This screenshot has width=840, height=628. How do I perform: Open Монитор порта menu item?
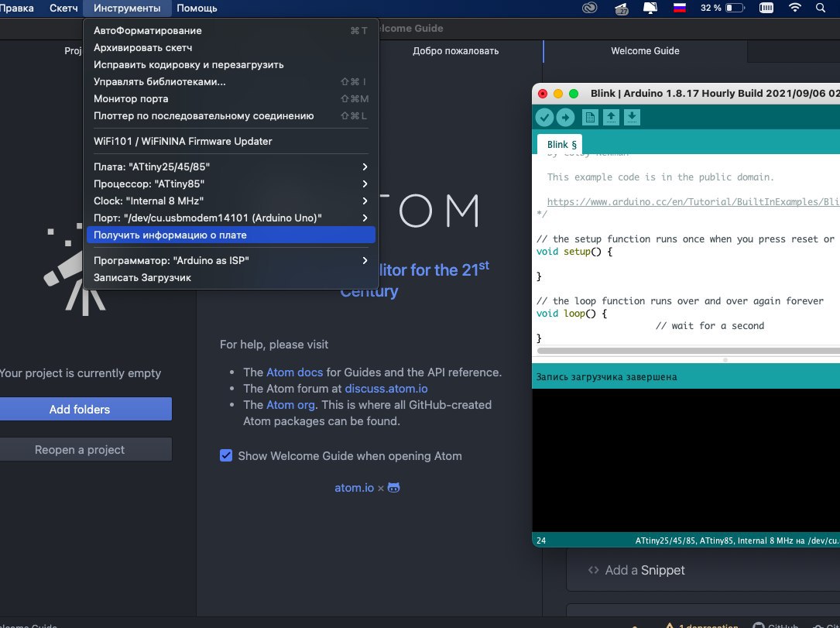click(x=231, y=99)
